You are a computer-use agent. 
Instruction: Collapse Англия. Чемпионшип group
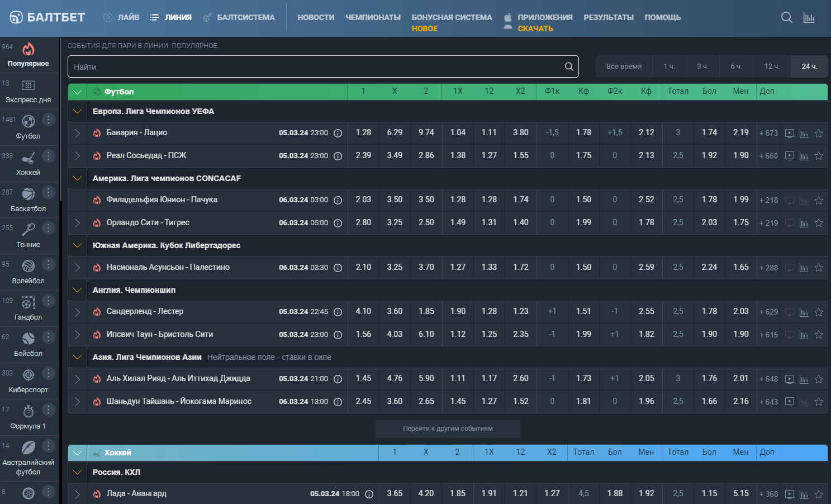pos(77,290)
